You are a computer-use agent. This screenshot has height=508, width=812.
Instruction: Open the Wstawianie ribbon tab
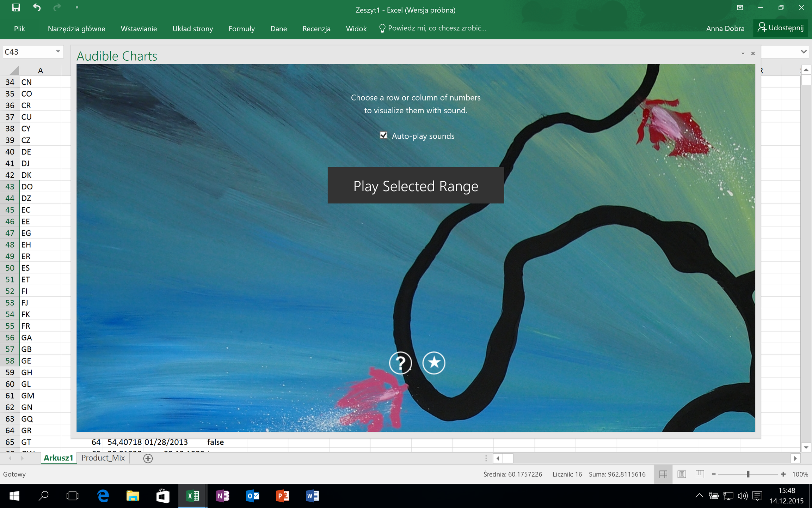(139, 29)
